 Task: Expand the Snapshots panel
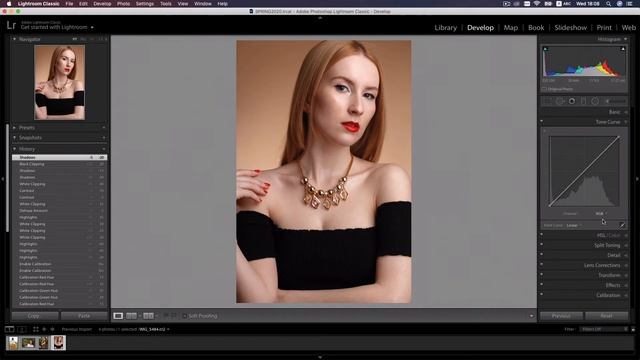click(x=14, y=138)
